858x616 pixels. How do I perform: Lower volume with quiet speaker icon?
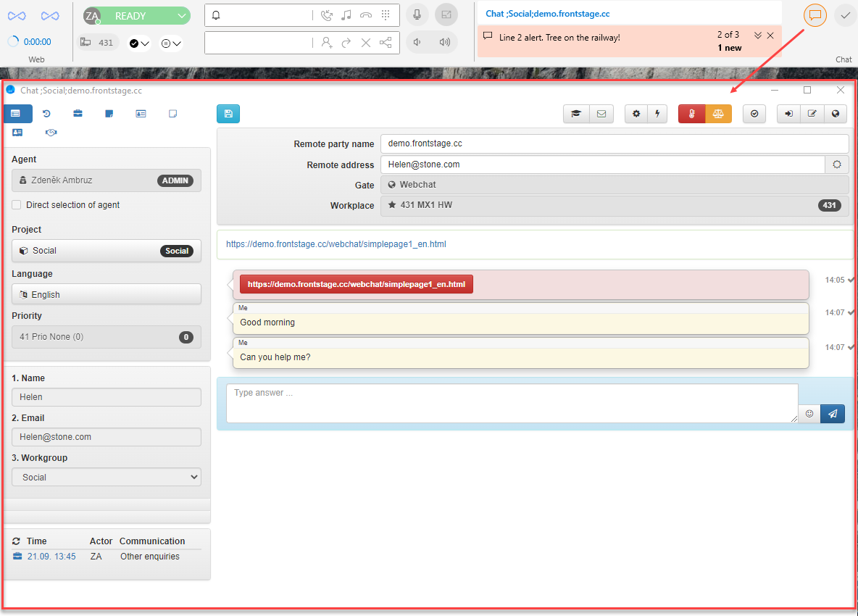pos(417,42)
